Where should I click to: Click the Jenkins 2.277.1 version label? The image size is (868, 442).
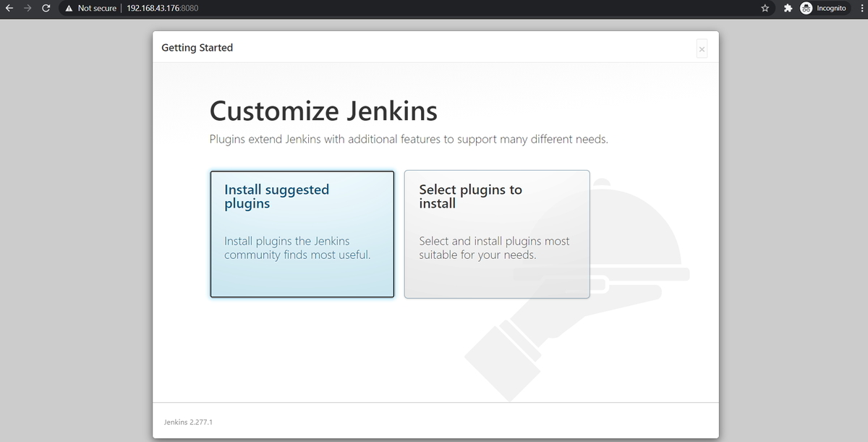pyautogui.click(x=187, y=422)
